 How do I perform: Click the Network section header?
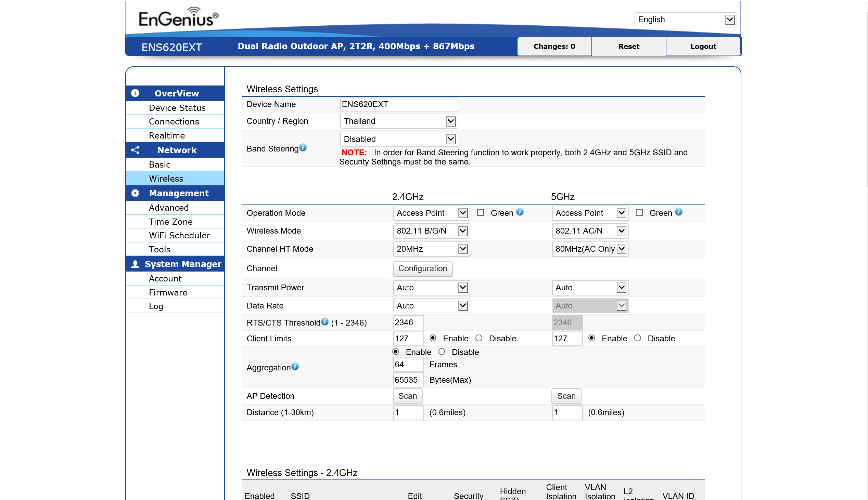pos(175,150)
